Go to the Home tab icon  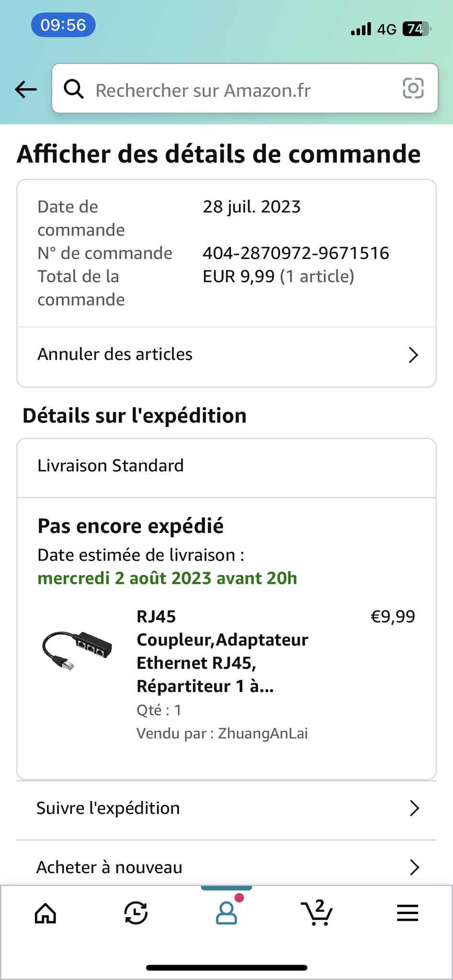[45, 913]
